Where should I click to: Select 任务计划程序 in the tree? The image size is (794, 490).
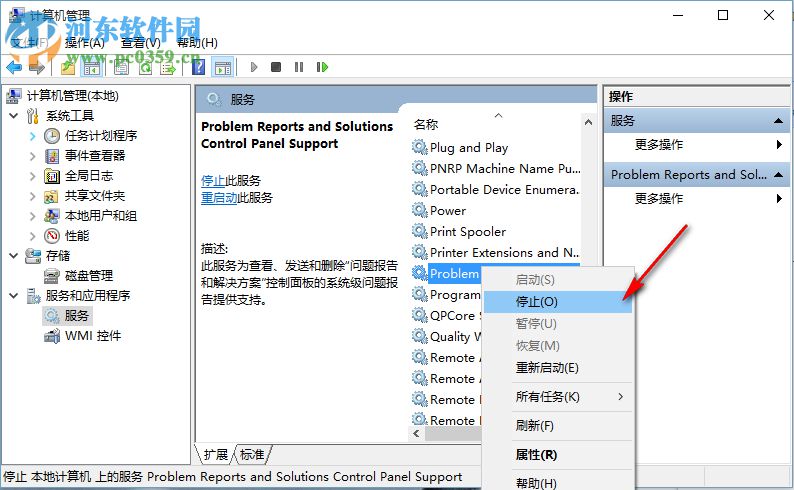click(101, 136)
